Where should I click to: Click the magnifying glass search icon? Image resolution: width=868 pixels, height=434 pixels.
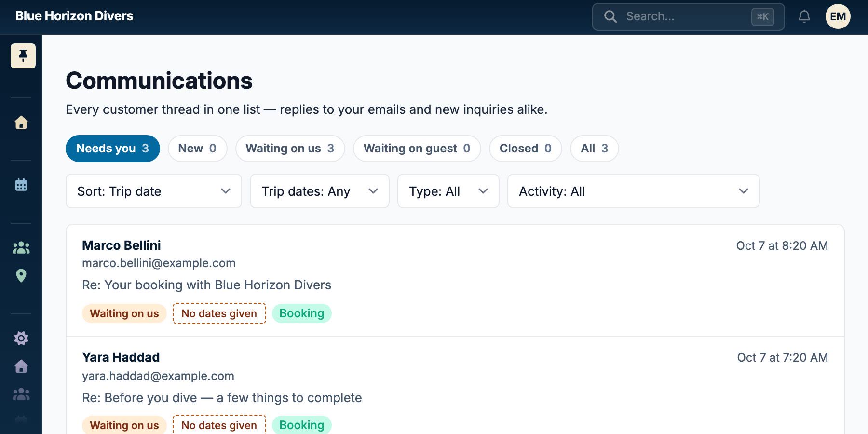(x=610, y=17)
